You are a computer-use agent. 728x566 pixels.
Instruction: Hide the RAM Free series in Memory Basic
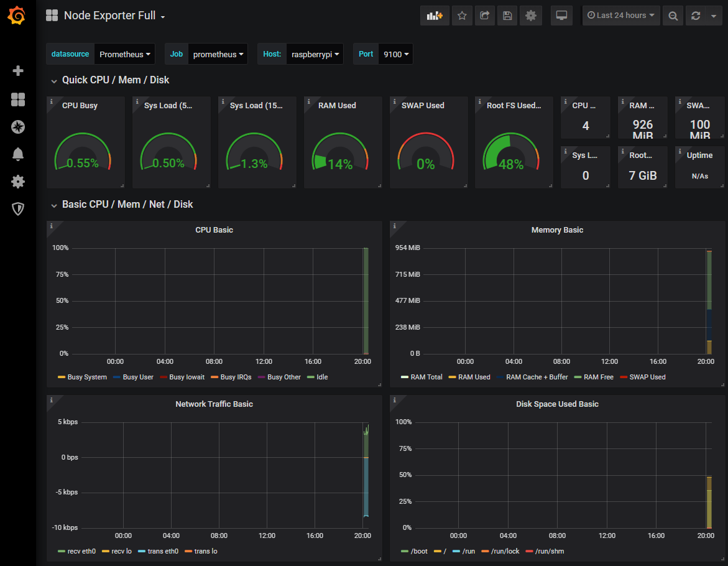click(599, 377)
